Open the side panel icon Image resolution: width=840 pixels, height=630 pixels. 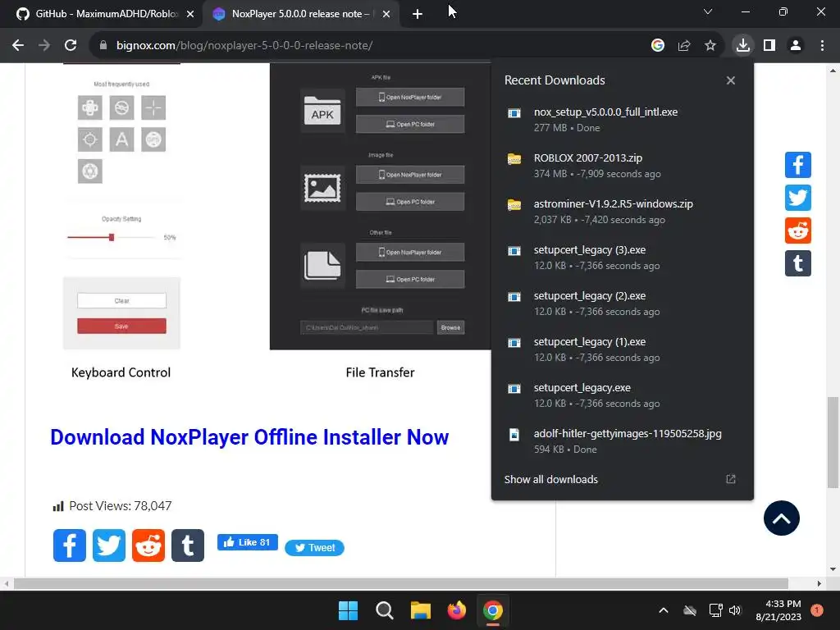[x=769, y=46]
